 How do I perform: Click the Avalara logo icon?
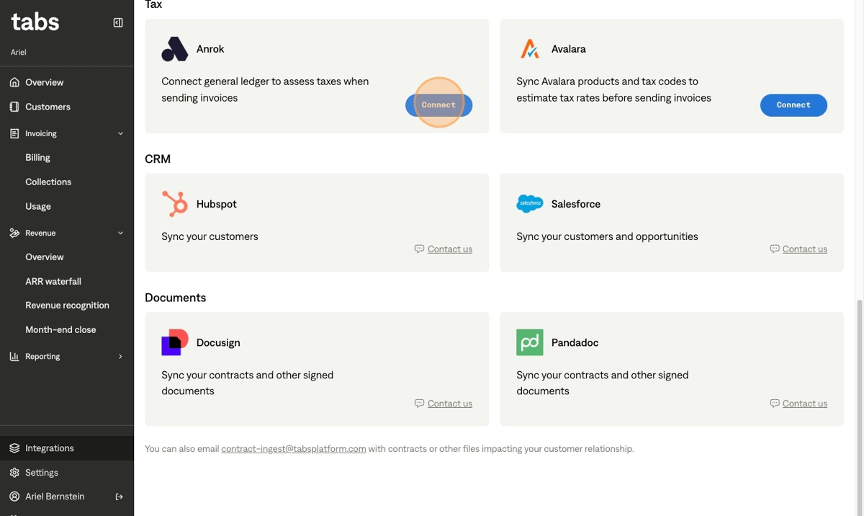coord(530,49)
